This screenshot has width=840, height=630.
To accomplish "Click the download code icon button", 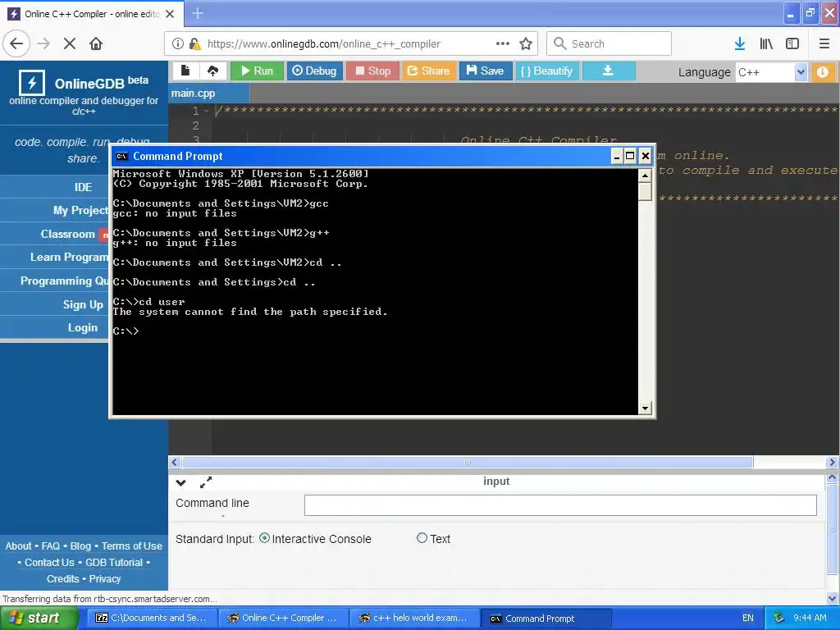I will coord(608,71).
